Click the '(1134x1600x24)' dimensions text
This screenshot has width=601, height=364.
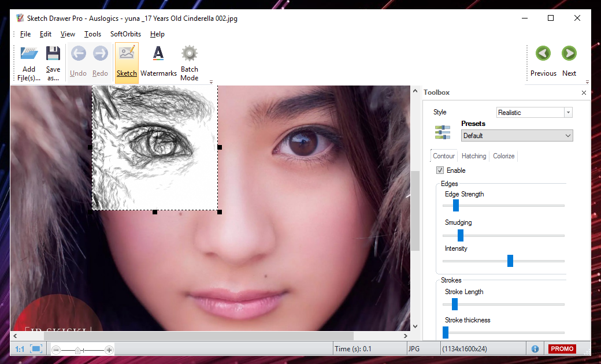(465, 349)
